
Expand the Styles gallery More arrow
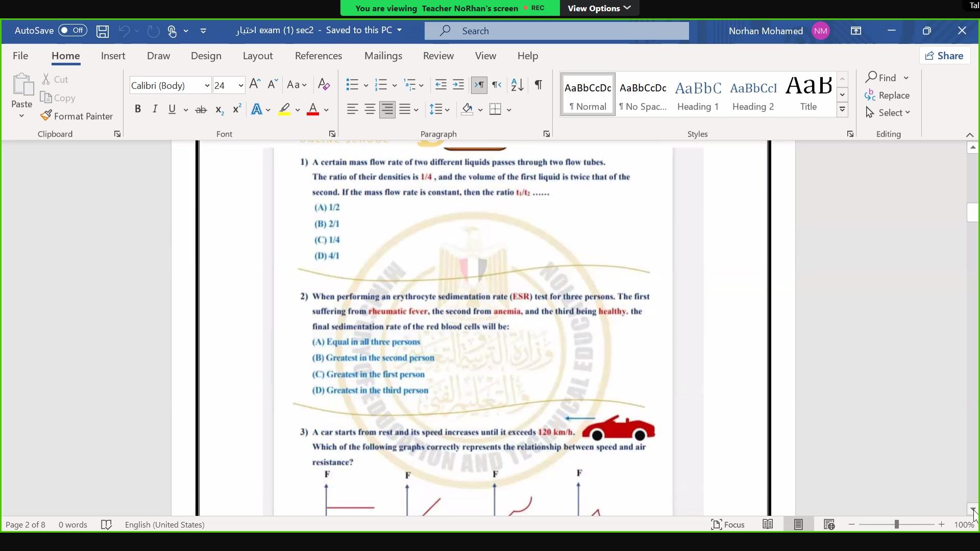pos(843,110)
